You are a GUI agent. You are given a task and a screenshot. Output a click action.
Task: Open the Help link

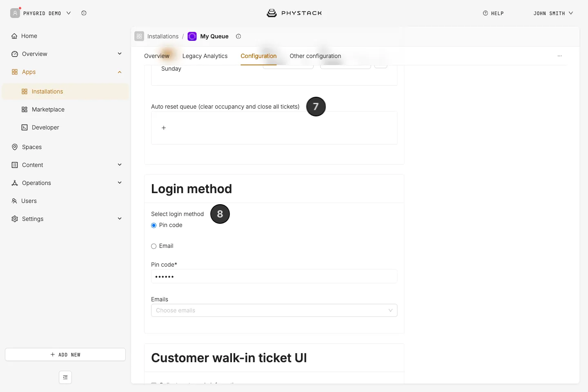(x=493, y=13)
